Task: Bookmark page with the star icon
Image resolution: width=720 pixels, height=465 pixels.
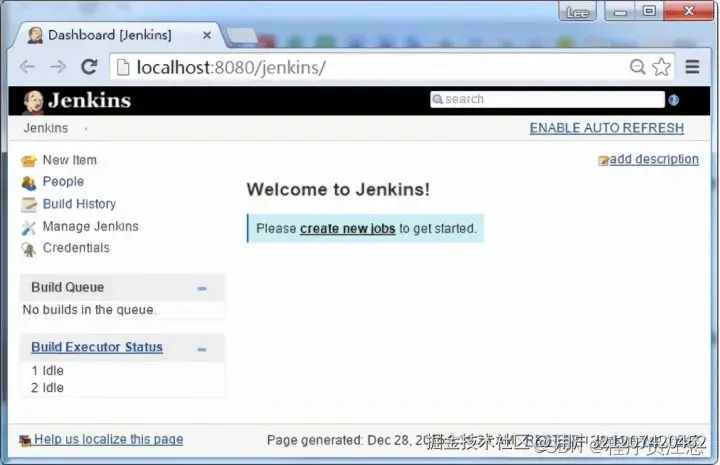Action: tap(661, 67)
